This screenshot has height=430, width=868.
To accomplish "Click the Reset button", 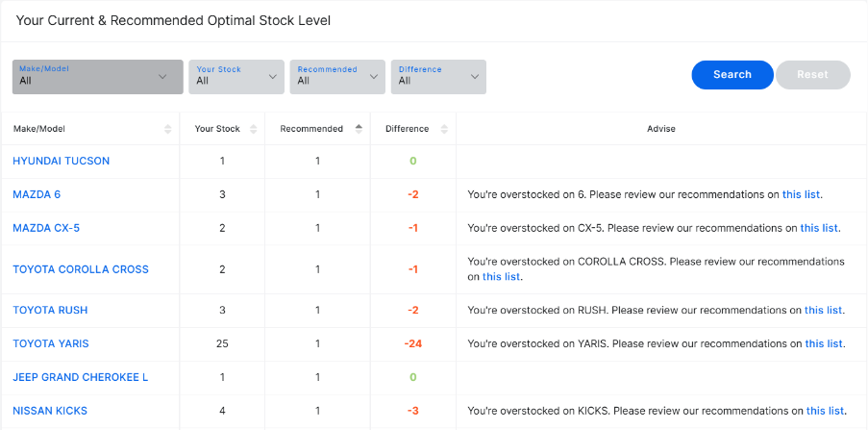I will coord(812,75).
